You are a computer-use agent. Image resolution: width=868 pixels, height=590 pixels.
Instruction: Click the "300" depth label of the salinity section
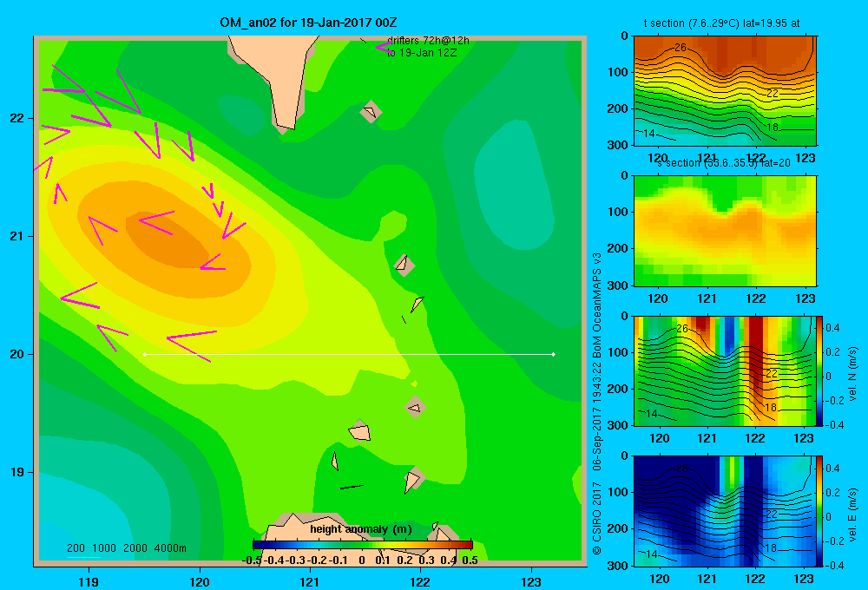pos(617,285)
